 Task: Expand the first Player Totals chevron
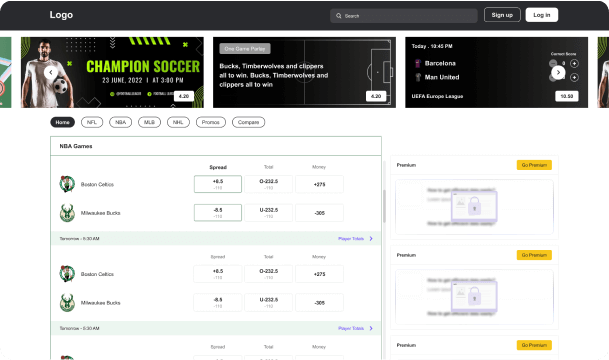tap(371, 238)
